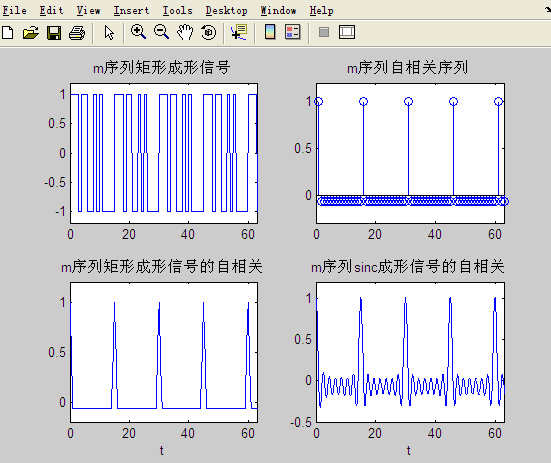The image size is (551, 463).
Task: Select the Pan hand tool
Action: pyautogui.click(x=185, y=32)
